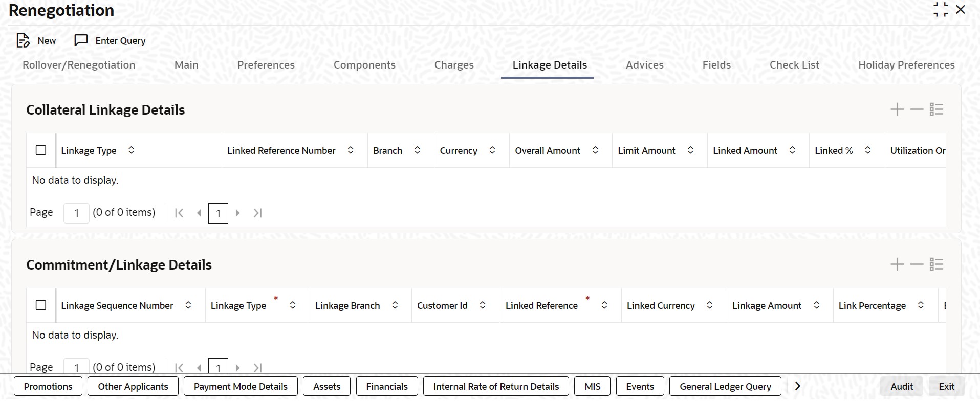Click the Promotions button
This screenshot has height=401, width=980.
point(48,386)
